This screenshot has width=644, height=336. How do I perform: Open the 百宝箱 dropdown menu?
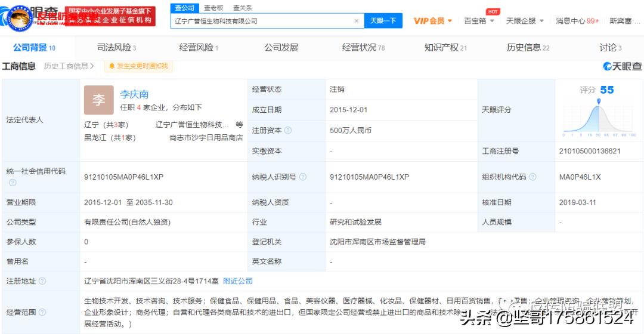479,21
